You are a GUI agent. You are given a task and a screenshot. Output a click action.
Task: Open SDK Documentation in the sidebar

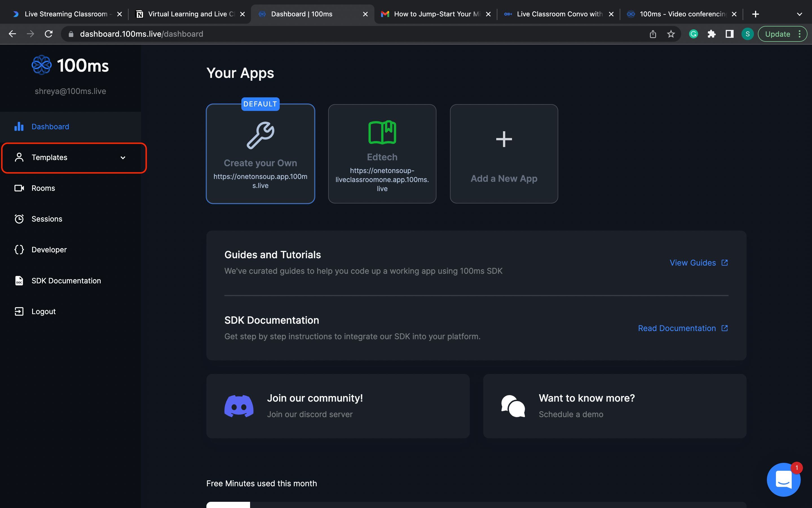tap(70, 281)
